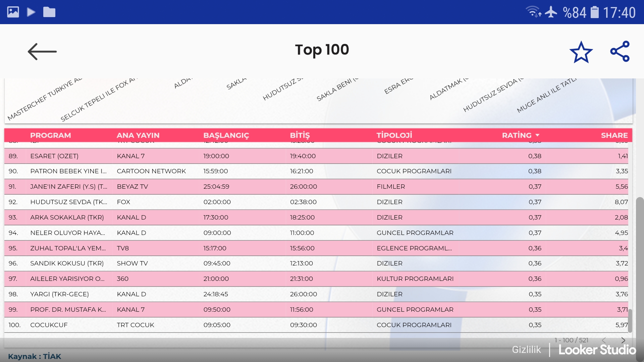Sort table by SHARE column header

pyautogui.click(x=614, y=135)
